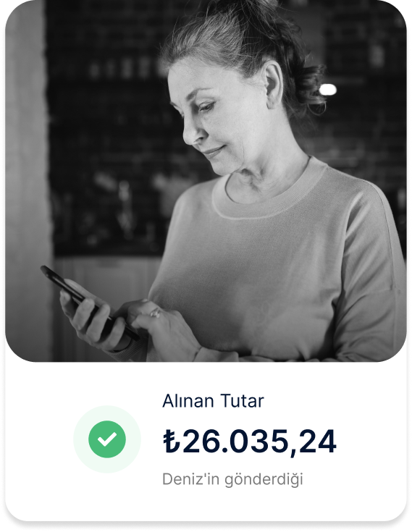This screenshot has height=532, width=412.
Task: Click the ring on the woman's hand
Action: (155, 313)
